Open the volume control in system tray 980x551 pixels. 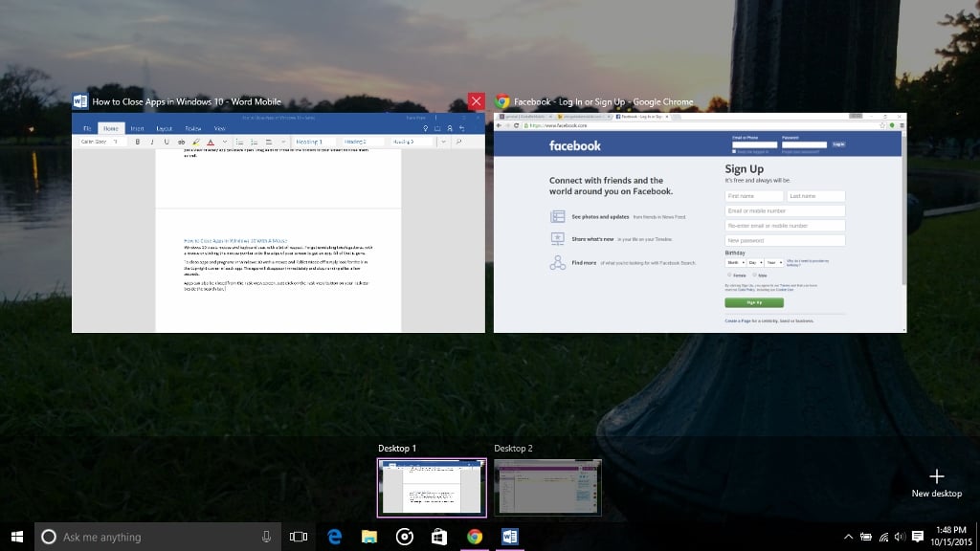tap(900, 537)
